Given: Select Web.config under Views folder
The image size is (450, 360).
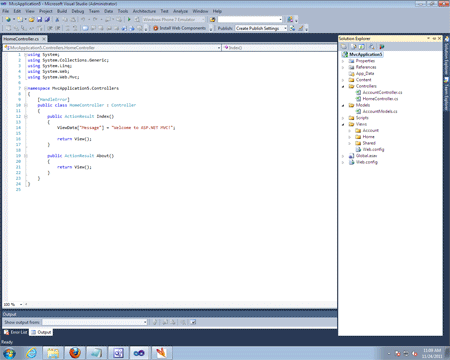Looking at the screenshot, I should pos(373,149).
